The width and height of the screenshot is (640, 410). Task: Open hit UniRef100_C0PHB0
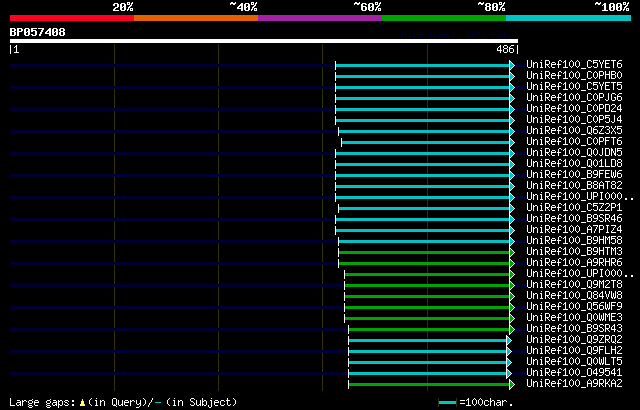coord(574,75)
